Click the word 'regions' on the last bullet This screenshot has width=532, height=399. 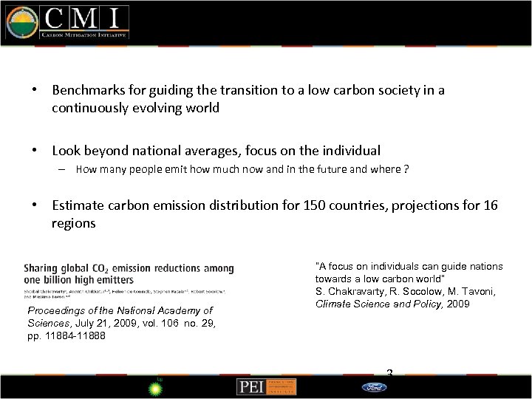[x=74, y=224]
